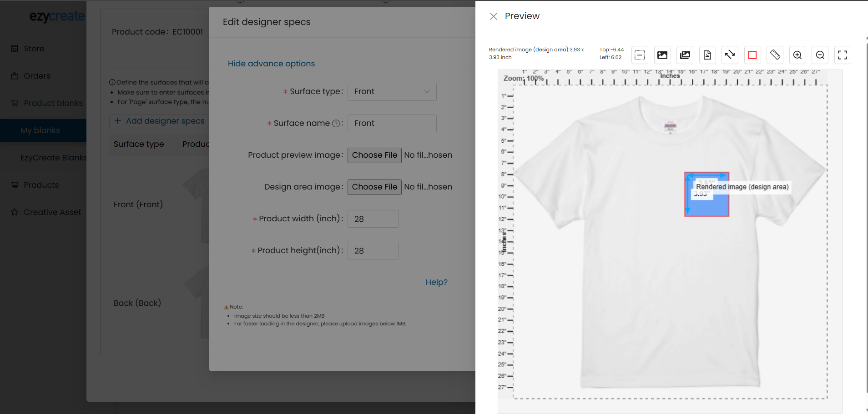
Task: Click the single picture icon
Action: coord(662,55)
